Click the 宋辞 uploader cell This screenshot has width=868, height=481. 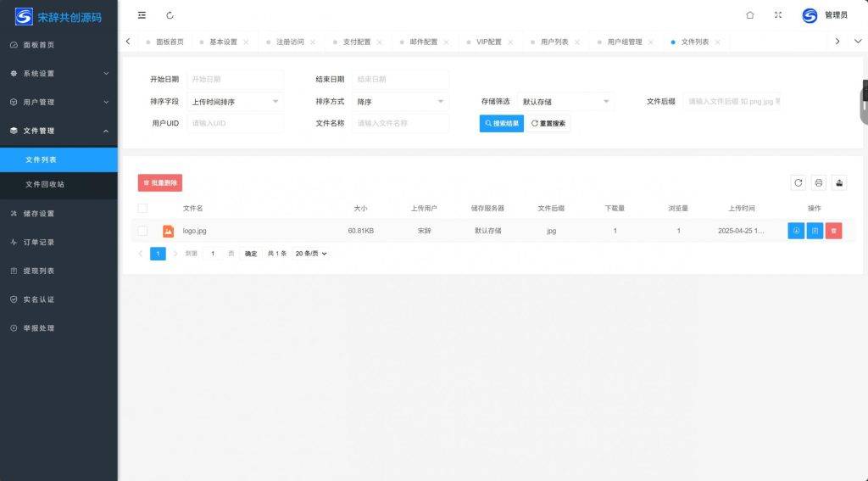click(425, 231)
